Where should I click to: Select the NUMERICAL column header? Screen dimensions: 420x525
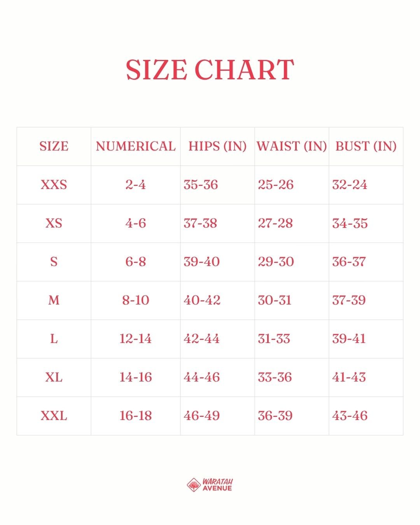[136, 146]
